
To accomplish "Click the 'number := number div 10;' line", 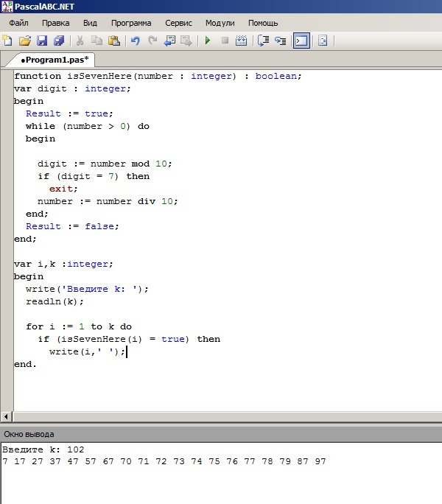I will click(x=108, y=201).
